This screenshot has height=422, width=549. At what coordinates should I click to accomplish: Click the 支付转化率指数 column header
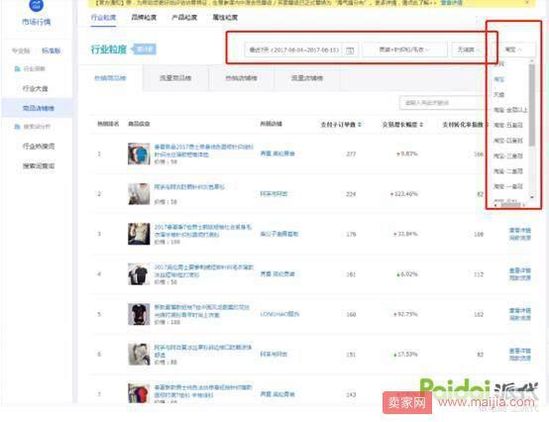coord(463,124)
